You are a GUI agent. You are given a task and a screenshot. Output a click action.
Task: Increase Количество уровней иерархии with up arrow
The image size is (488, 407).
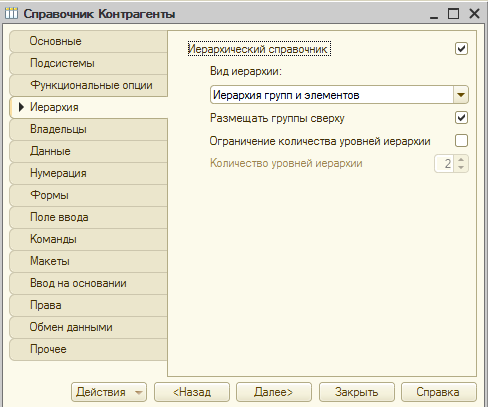[461, 159]
